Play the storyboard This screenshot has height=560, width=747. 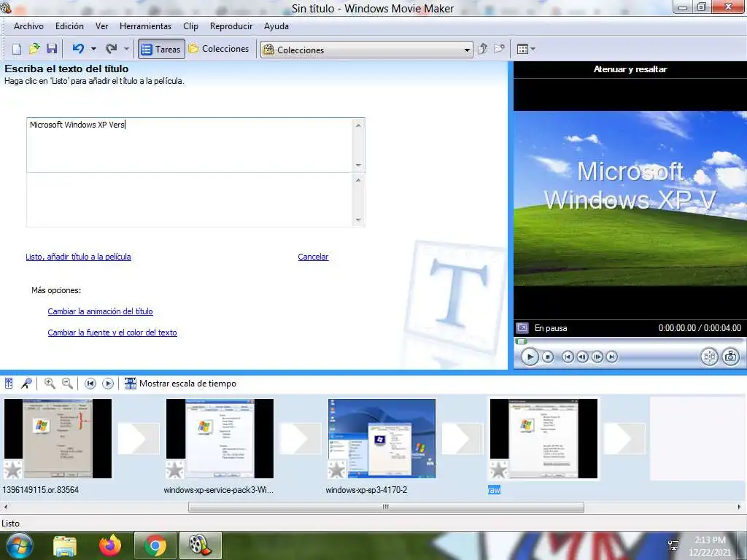(108, 384)
